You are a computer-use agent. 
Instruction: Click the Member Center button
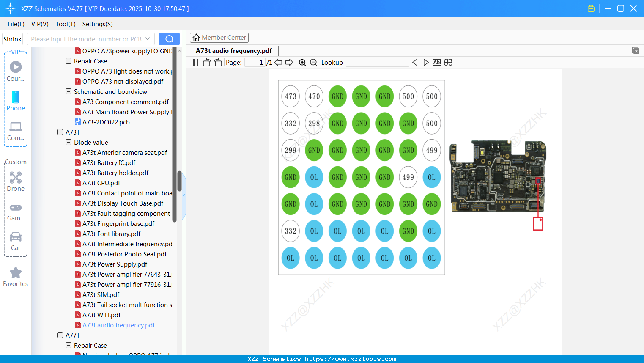219,38
